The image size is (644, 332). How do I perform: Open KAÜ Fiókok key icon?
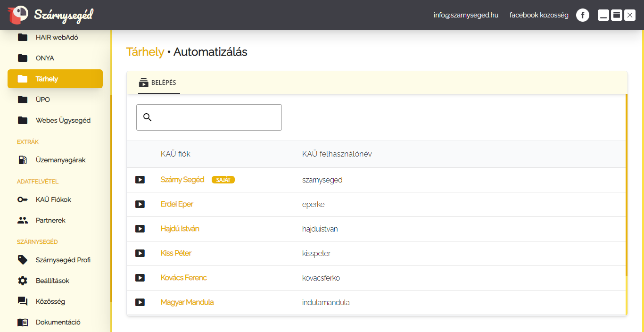(x=23, y=199)
